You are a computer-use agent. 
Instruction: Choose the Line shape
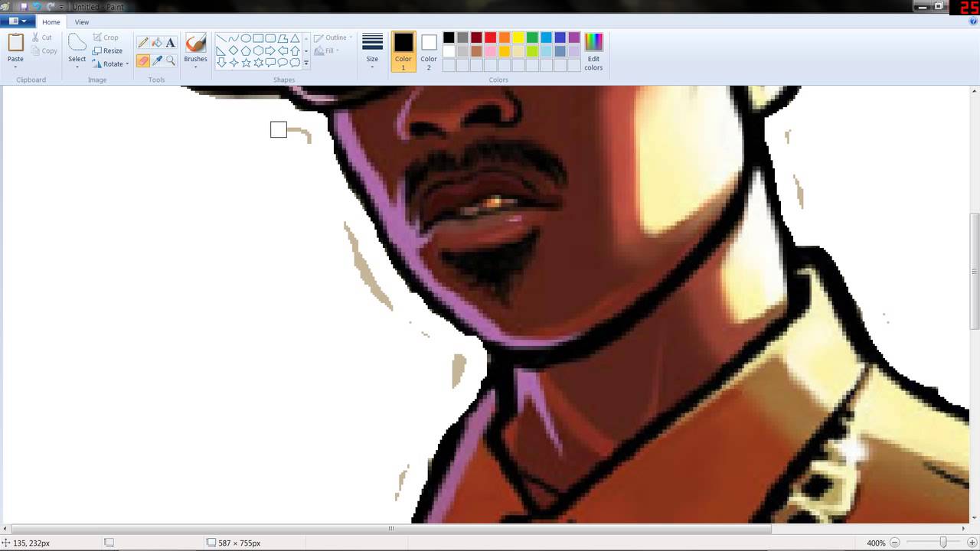(x=221, y=38)
